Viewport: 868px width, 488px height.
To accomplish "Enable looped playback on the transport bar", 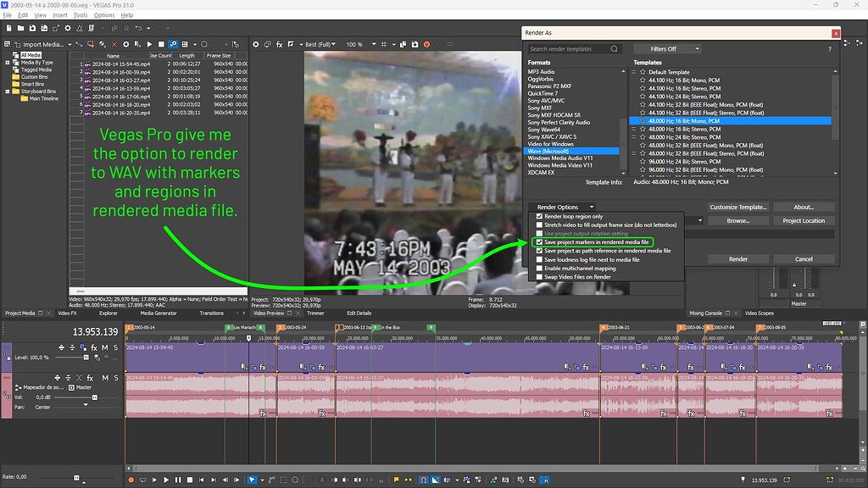I will pyautogui.click(x=143, y=480).
